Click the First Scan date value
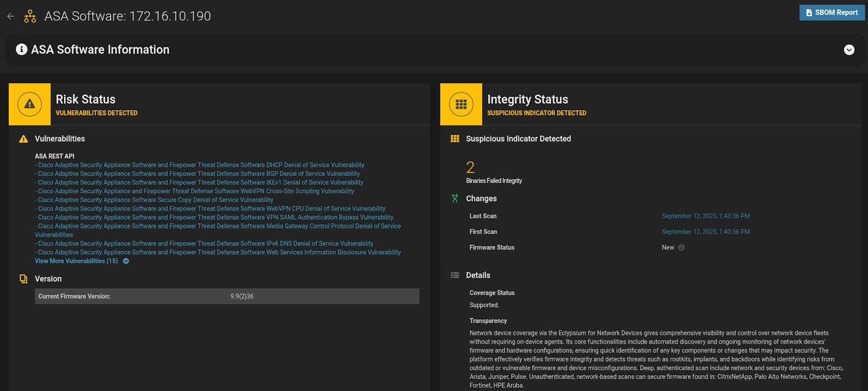Screen dimensions: 868x391 point(706,232)
